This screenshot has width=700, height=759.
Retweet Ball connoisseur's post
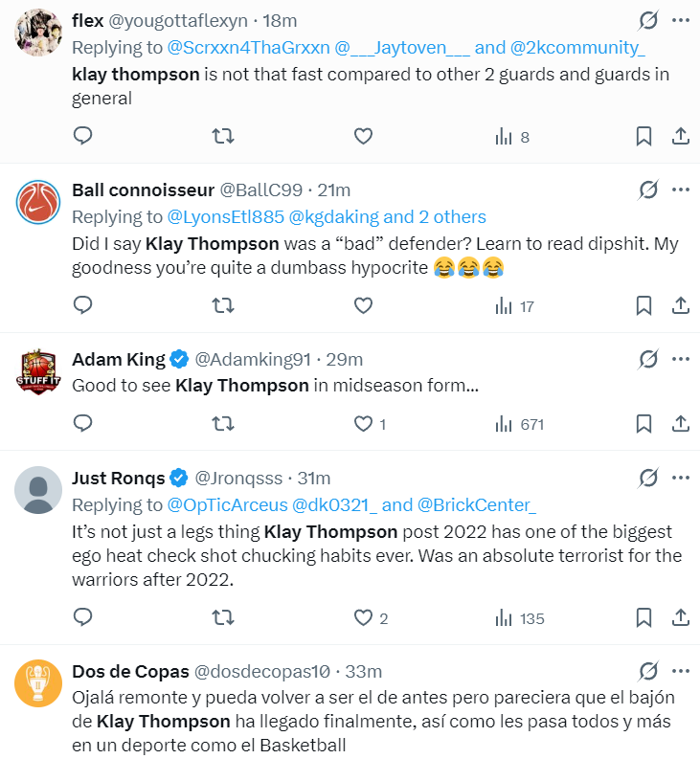(223, 305)
